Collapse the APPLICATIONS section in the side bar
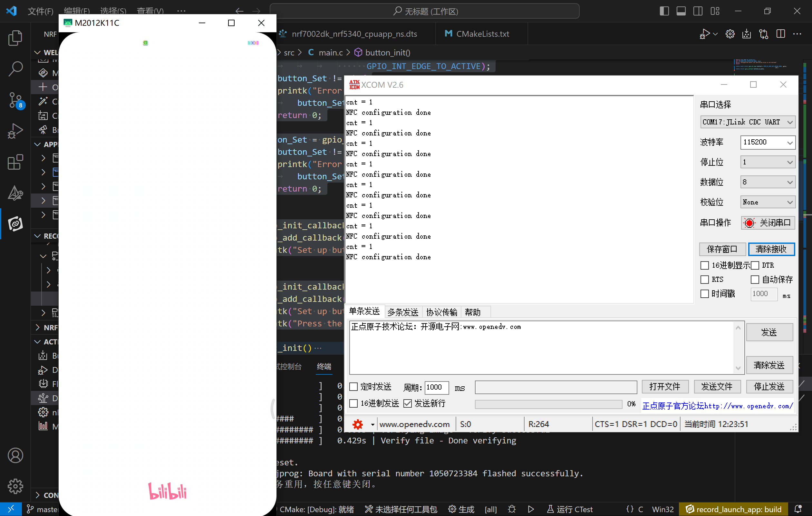This screenshot has width=812, height=516. pyautogui.click(x=37, y=144)
